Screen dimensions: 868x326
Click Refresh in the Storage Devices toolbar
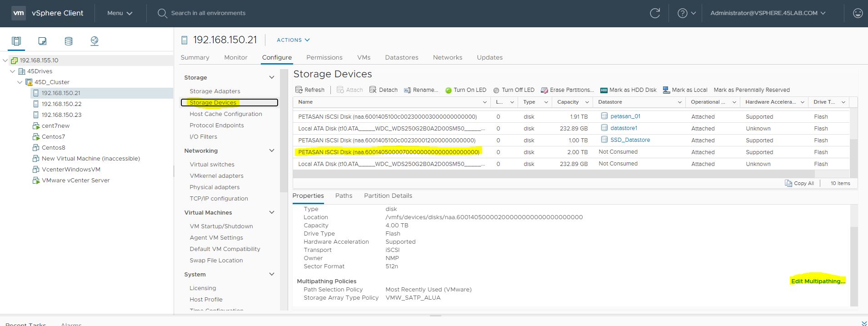click(x=310, y=90)
